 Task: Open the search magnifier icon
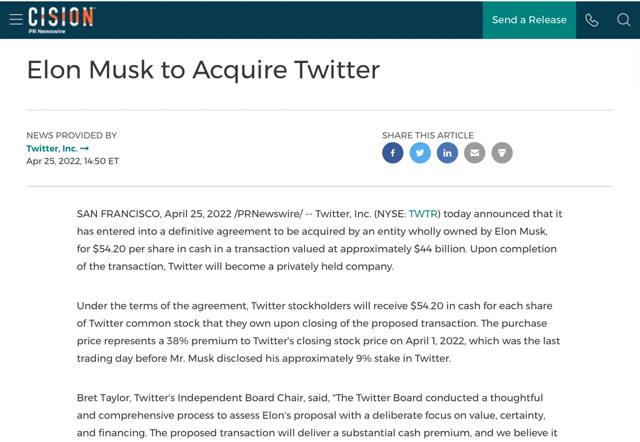click(623, 20)
